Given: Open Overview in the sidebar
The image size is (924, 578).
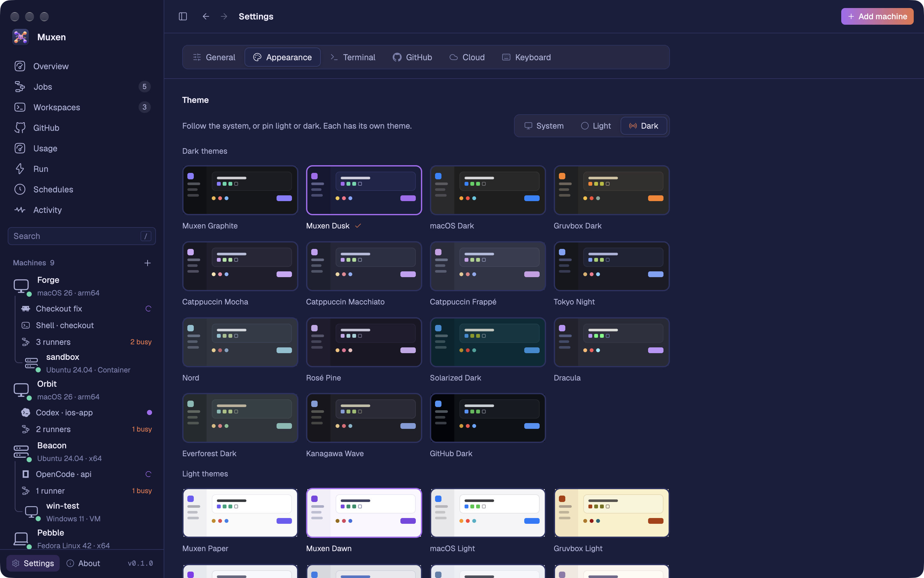Looking at the screenshot, I should [x=82, y=66].
